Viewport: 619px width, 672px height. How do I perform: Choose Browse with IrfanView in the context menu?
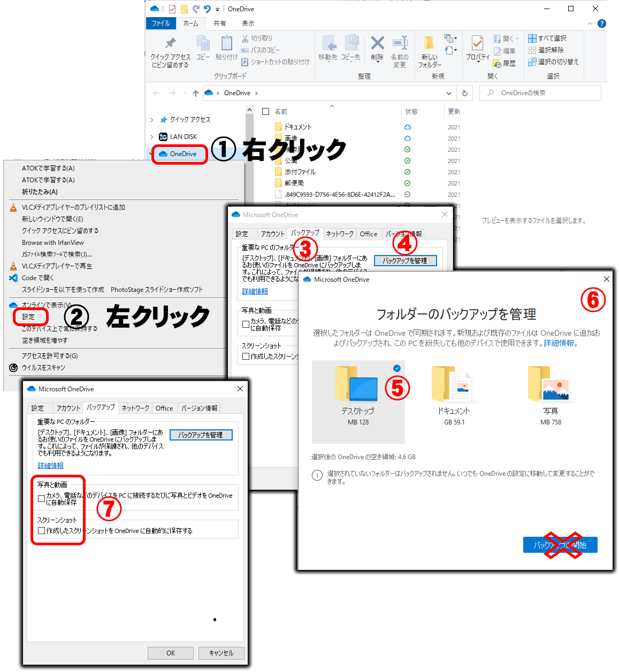point(52,243)
